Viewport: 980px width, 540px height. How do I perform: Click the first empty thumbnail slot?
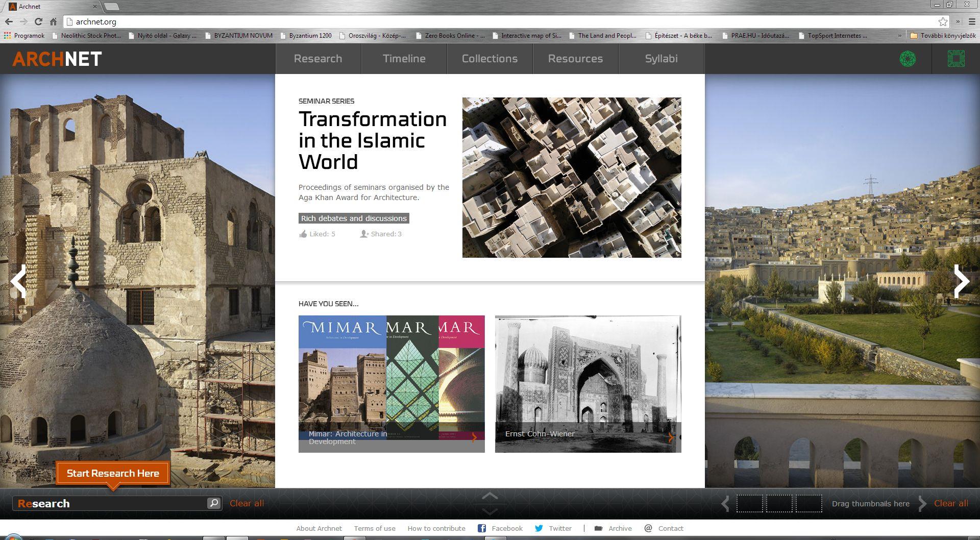click(749, 504)
